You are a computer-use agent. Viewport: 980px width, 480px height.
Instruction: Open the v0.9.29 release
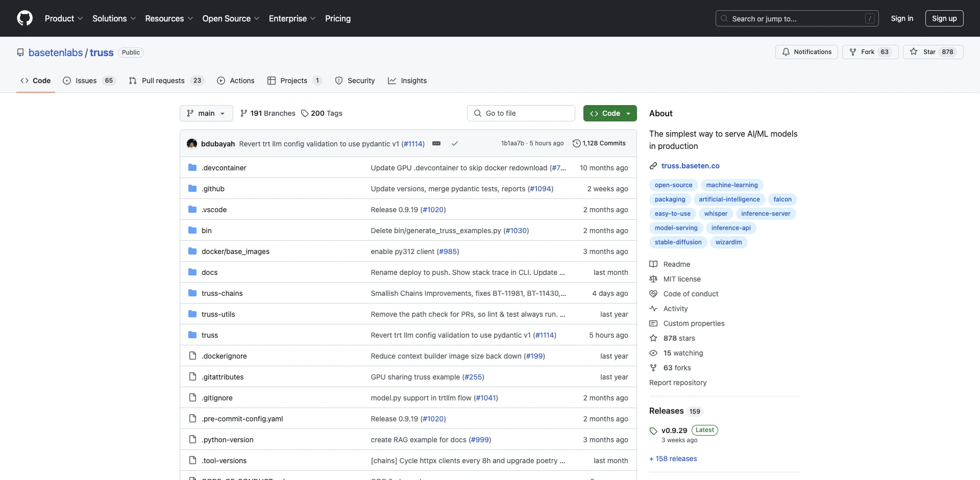pos(674,431)
